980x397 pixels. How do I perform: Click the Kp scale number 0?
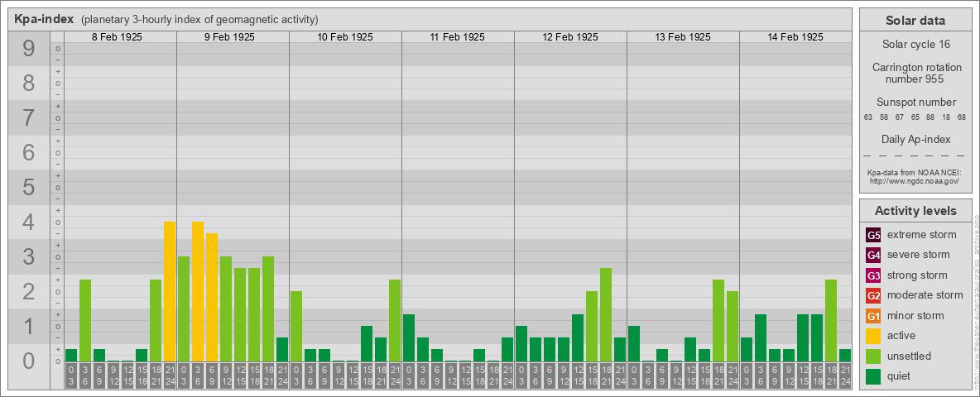click(x=28, y=361)
